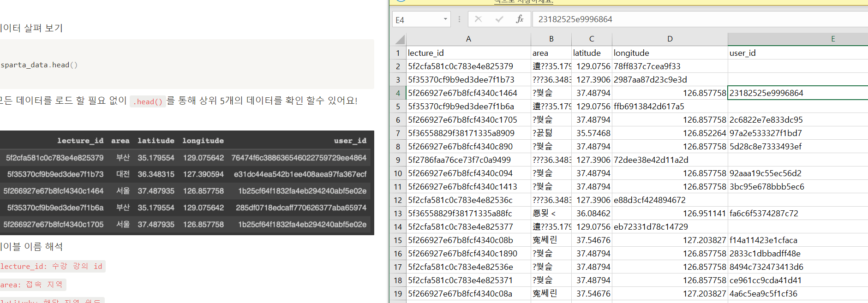Select cell fa6c6f5374287c72
The image size is (868, 303).
(798, 214)
